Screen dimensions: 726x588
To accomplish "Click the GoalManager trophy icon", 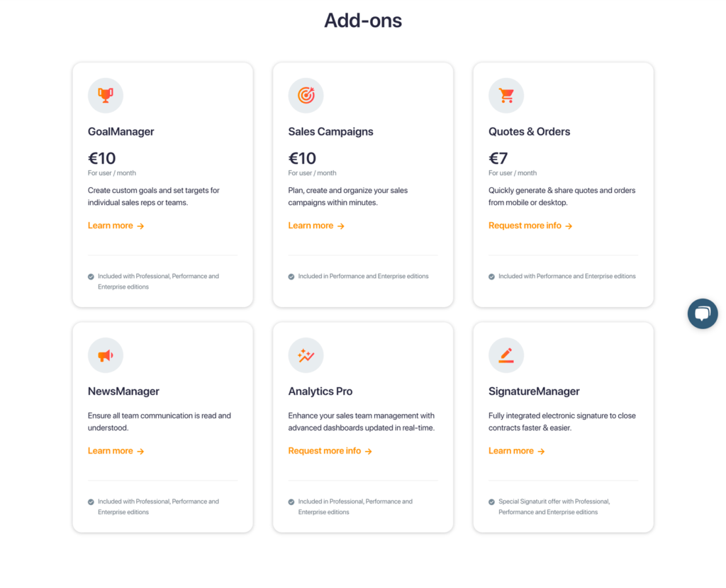I will point(106,96).
